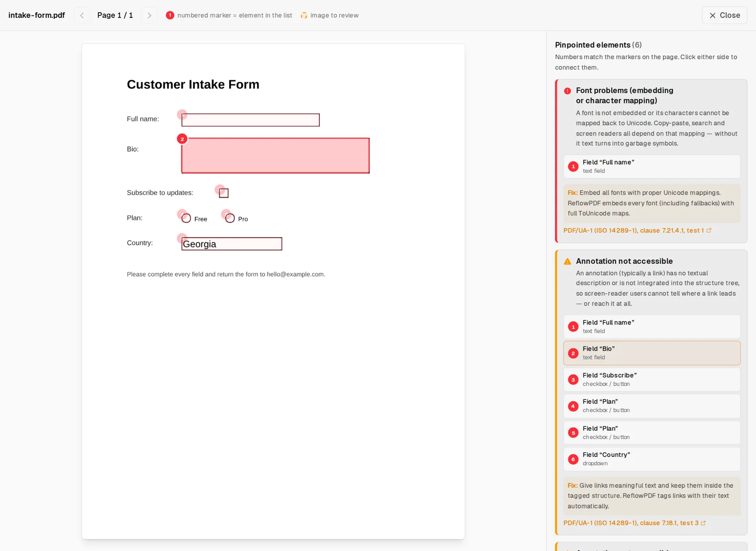Image resolution: width=756 pixels, height=551 pixels.
Task: Select Field "Full name" under Font problems
Action: tap(652, 166)
